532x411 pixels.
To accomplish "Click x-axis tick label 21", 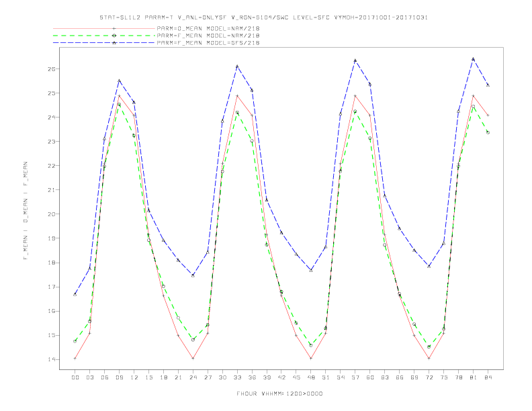I will (178, 377).
